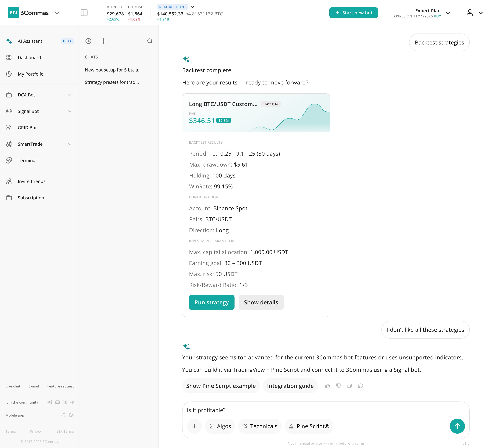Expand the user account chevron
This screenshot has width=493, height=448.
pyautogui.click(x=481, y=13)
